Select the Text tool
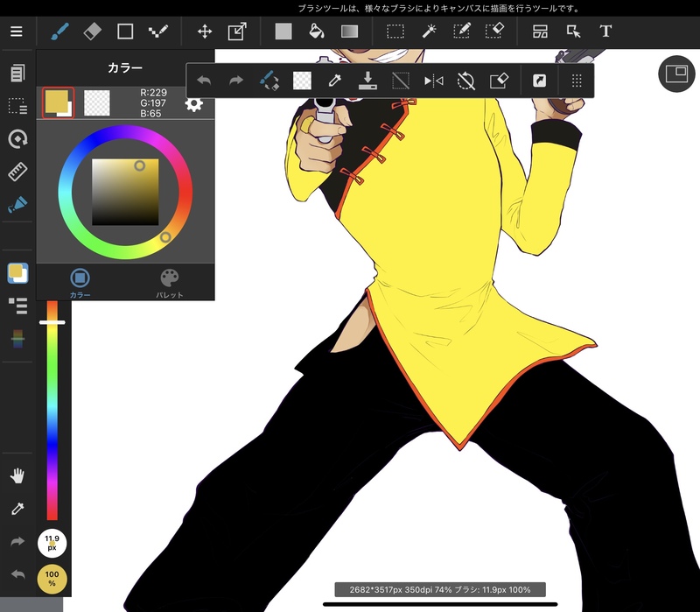Viewport: 700px width, 612px height. pyautogui.click(x=605, y=32)
